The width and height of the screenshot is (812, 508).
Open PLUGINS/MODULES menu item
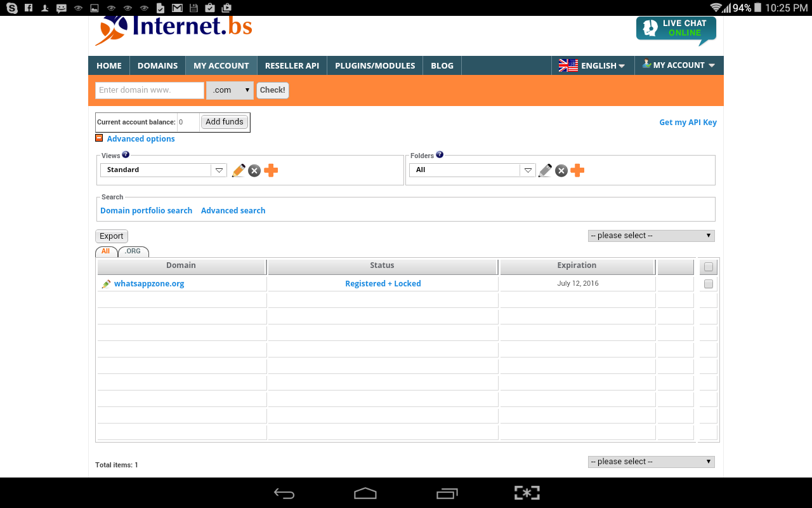pos(375,65)
